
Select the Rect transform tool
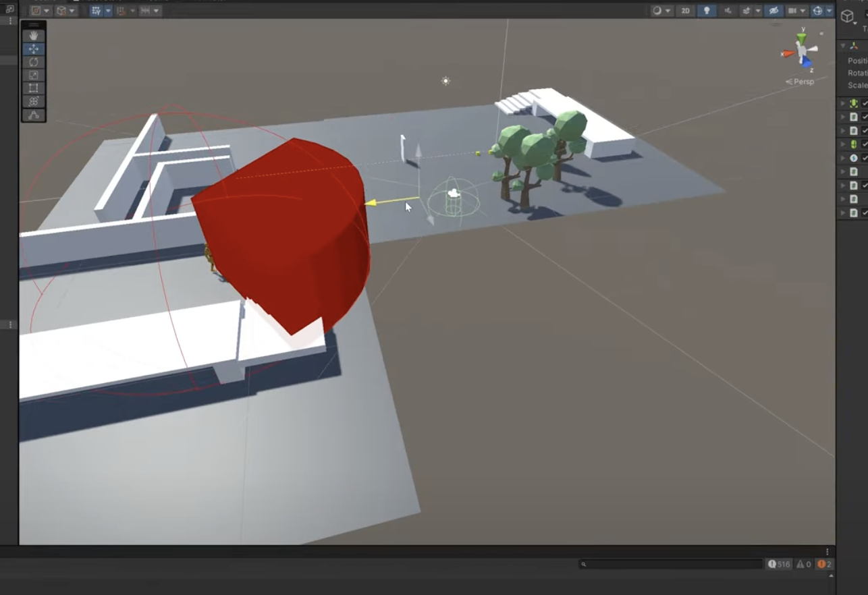[33, 88]
